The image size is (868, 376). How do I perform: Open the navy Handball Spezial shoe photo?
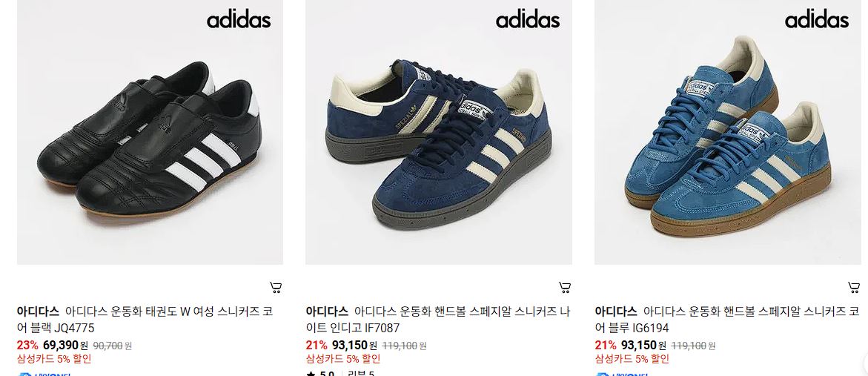coord(438,132)
